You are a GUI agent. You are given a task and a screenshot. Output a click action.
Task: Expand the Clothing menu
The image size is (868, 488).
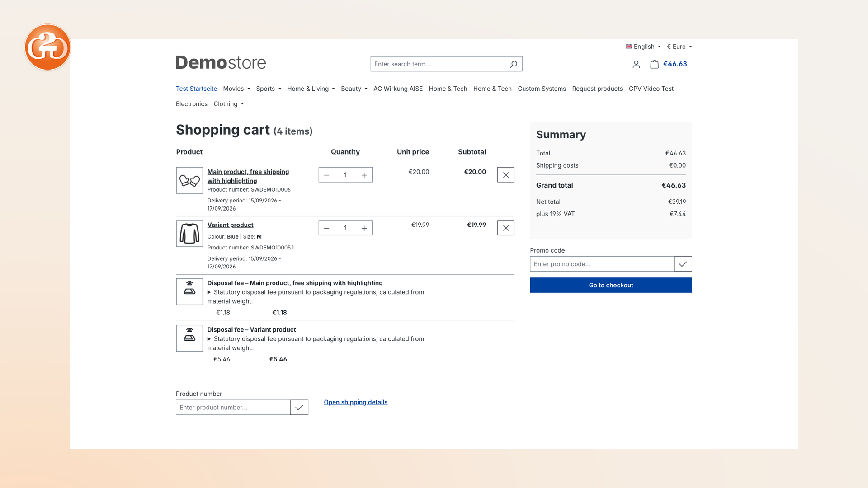[229, 104]
